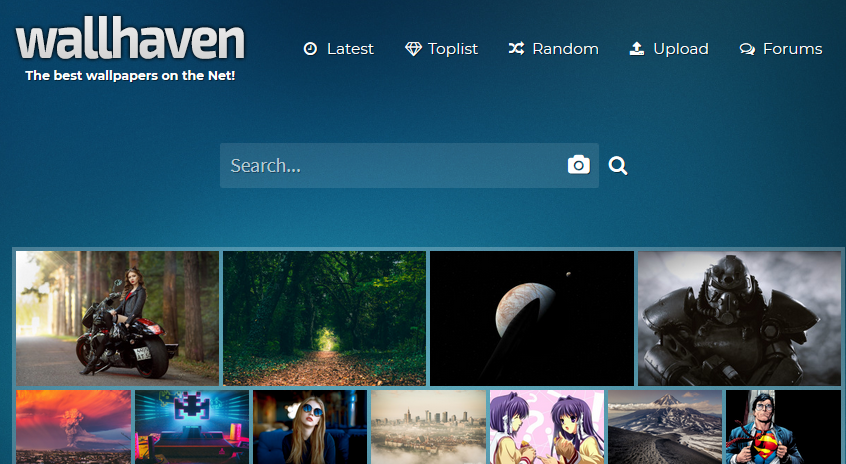The width and height of the screenshot is (846, 464).
Task: Open the neon space invader wallpaper
Action: tap(192, 427)
